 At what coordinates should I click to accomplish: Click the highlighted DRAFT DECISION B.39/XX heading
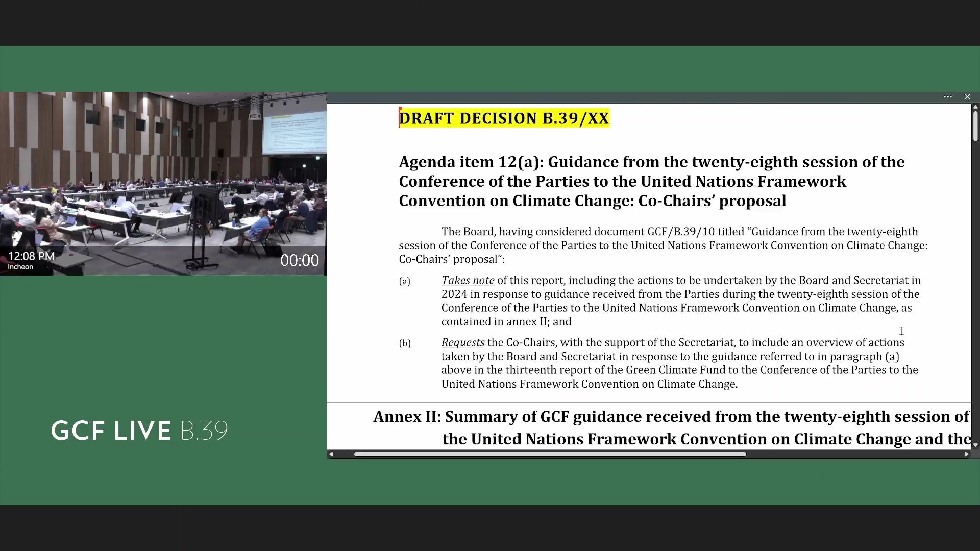pos(504,118)
